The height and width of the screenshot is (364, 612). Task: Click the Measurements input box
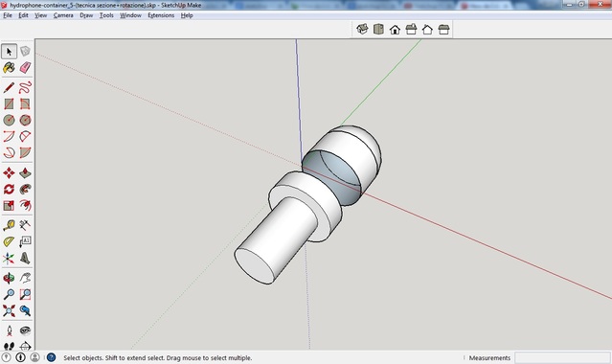(x=562, y=357)
